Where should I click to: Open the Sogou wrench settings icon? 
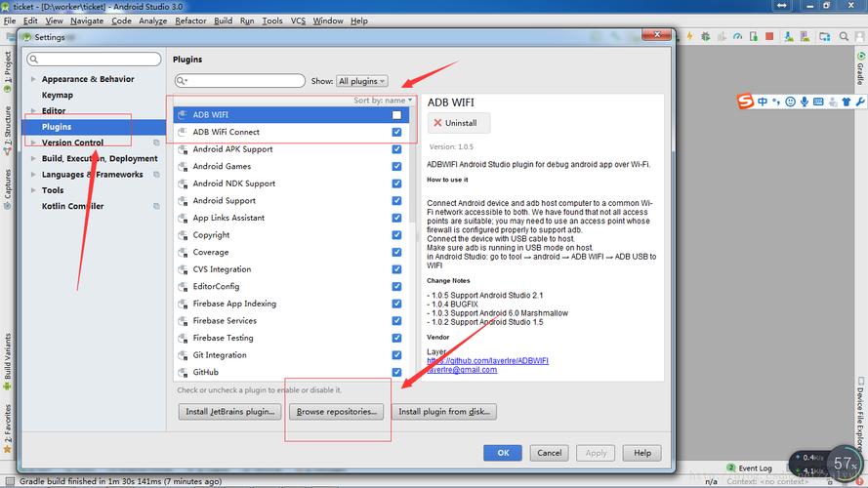(859, 102)
